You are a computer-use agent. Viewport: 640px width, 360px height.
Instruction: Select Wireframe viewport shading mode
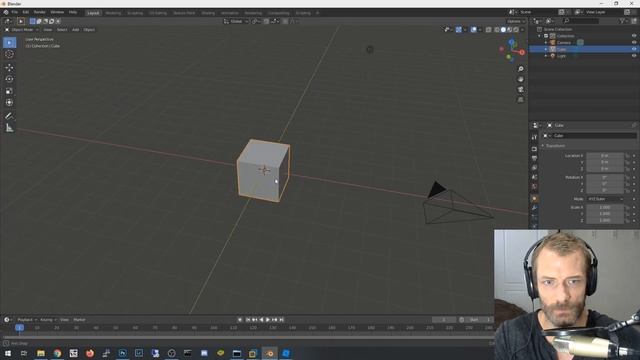tap(497, 29)
